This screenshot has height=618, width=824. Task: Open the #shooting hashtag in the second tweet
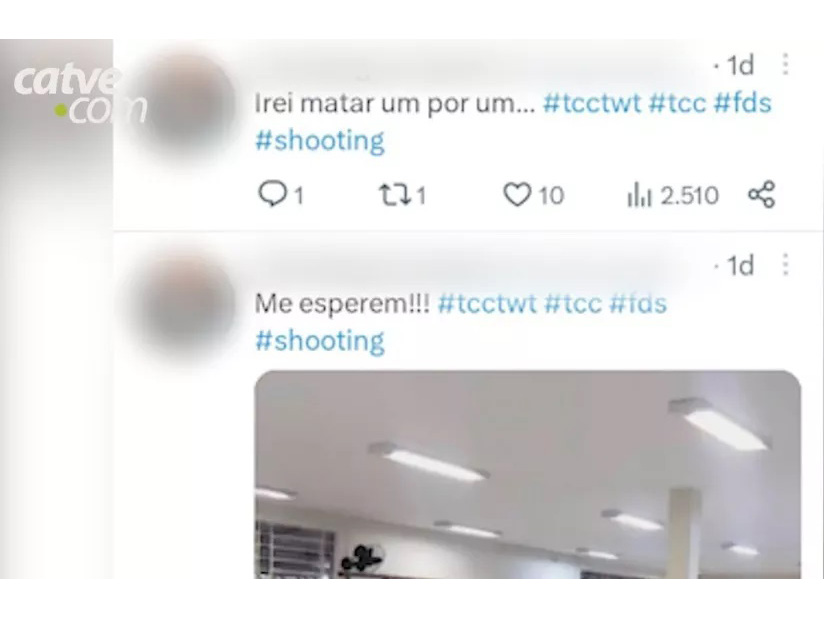tap(320, 341)
